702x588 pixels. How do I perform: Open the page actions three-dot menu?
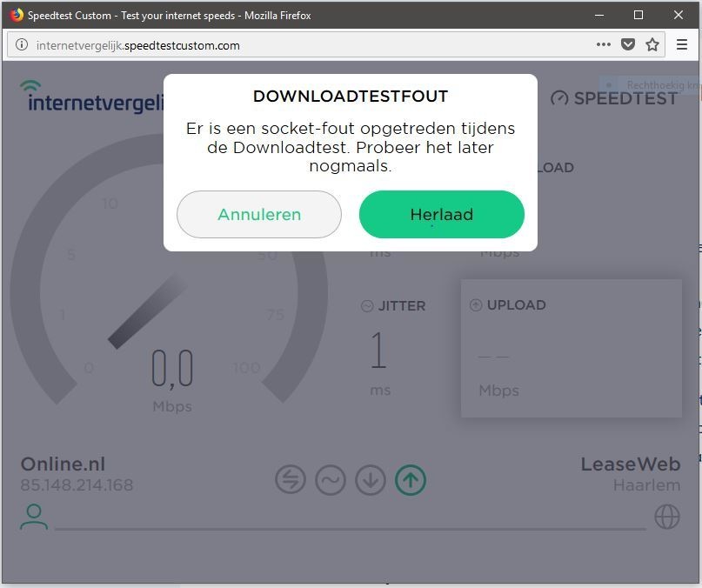[x=603, y=44]
